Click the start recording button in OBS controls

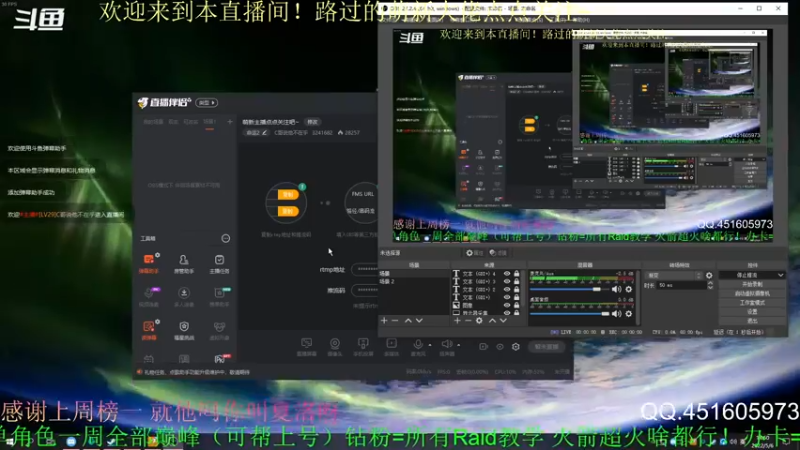tap(752, 284)
